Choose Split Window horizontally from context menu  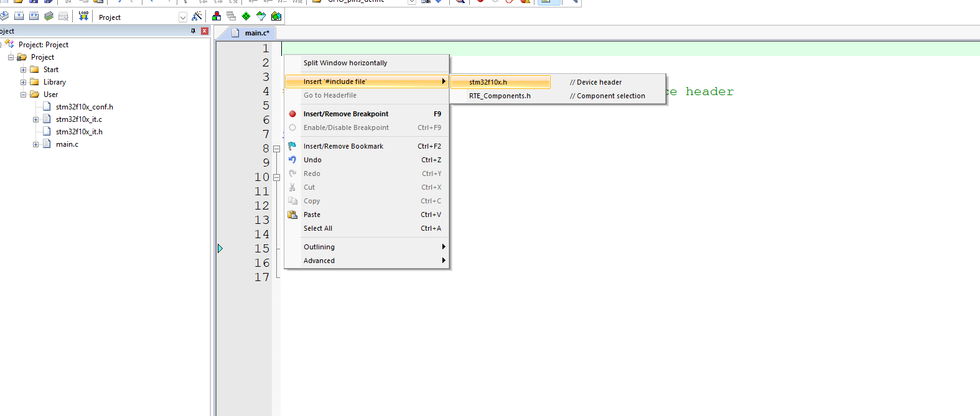(x=366, y=63)
